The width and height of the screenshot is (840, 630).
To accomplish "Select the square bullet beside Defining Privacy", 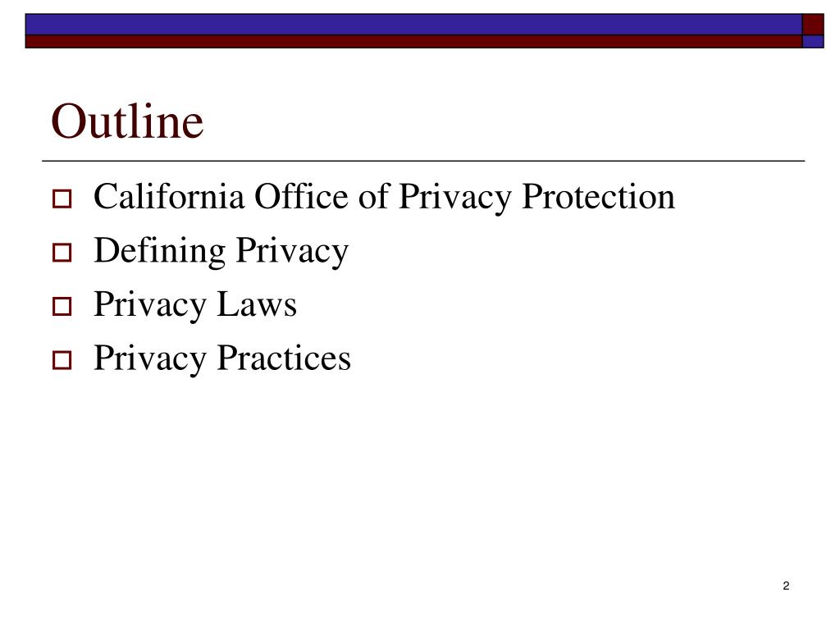I will tap(62, 253).
